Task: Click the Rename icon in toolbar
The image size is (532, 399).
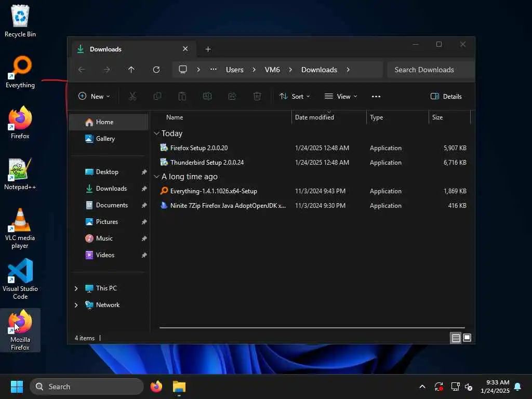Action: [207, 97]
